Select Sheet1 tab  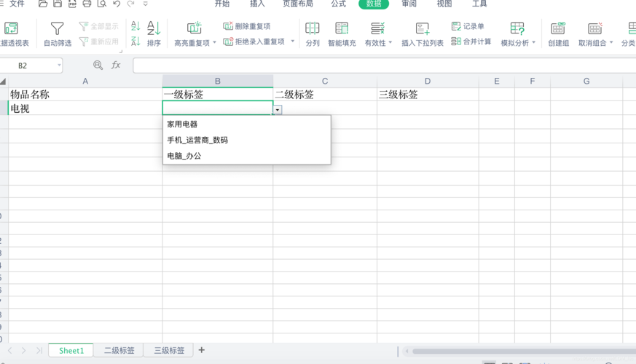coord(71,350)
